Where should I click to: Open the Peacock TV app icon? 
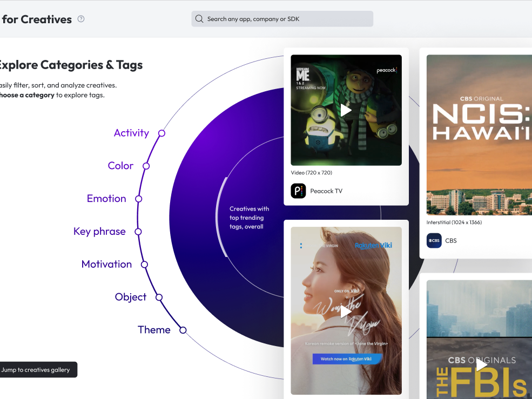[x=298, y=191]
